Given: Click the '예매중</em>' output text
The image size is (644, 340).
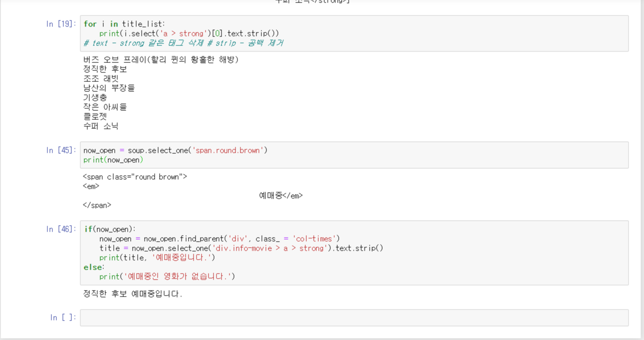Looking at the screenshot, I should click(281, 196).
